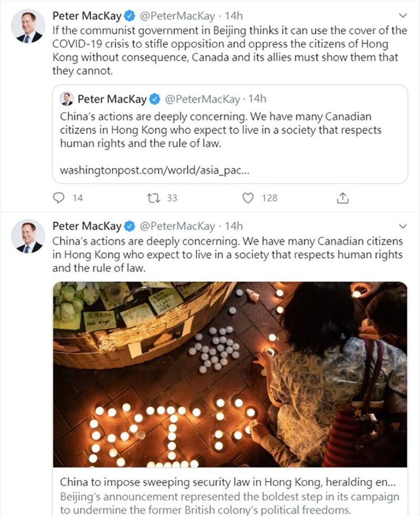Open the first tweet's chevron menu
Screen dimensions: 420x516
[x=403, y=16]
